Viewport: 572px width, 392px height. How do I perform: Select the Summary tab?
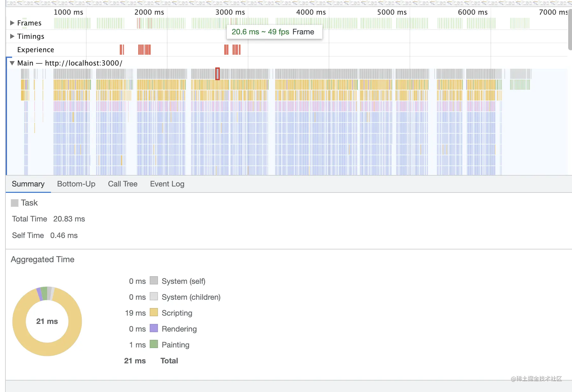28,184
